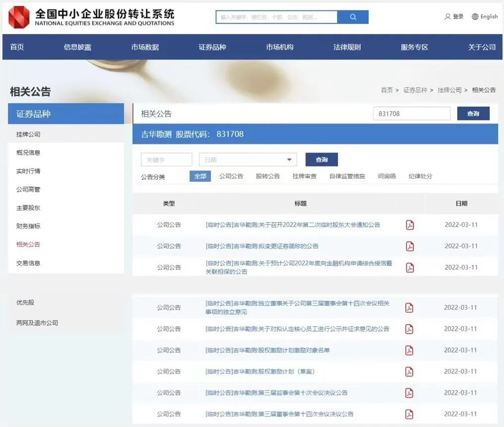Screen dimensions: 504x427
Task: Select 公司高管 in sidebar
Action: pos(28,190)
